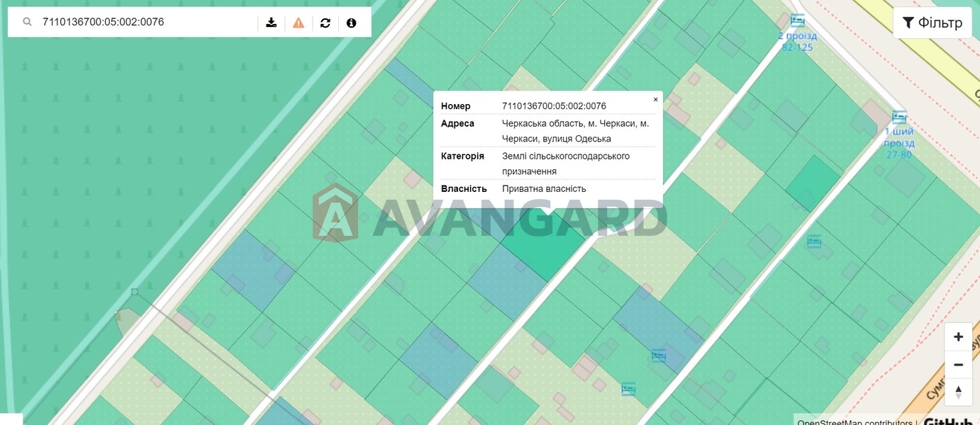Close the parcel info popup
The image size is (980, 425).
click(655, 100)
